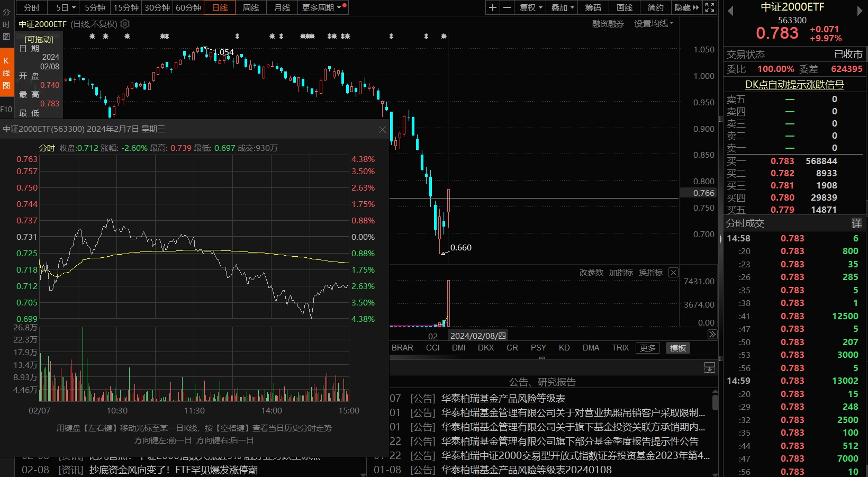Image resolution: width=868 pixels, height=477 pixels.
Task: Switch indicator to TRIX
Action: [620, 348]
